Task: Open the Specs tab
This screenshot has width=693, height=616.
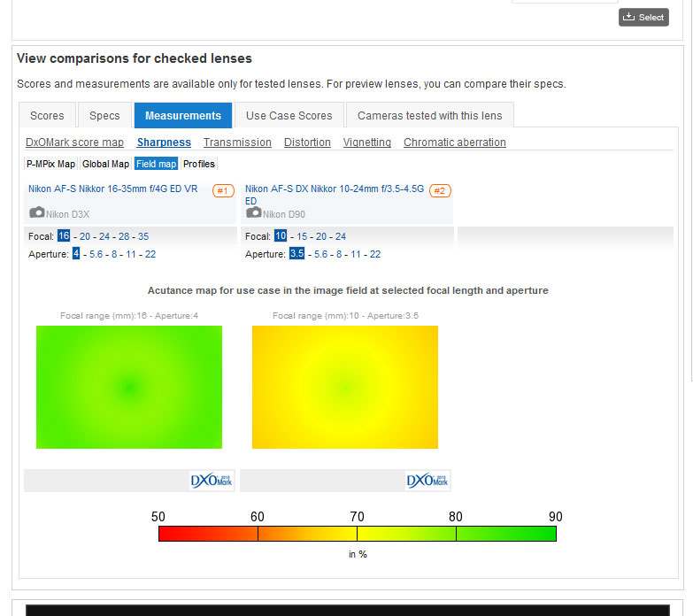Action: coord(104,115)
